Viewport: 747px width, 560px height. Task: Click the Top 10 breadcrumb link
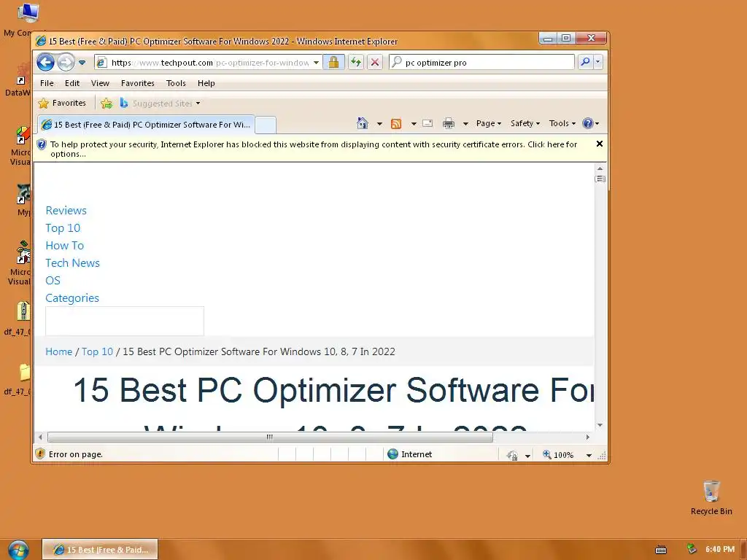tap(97, 351)
